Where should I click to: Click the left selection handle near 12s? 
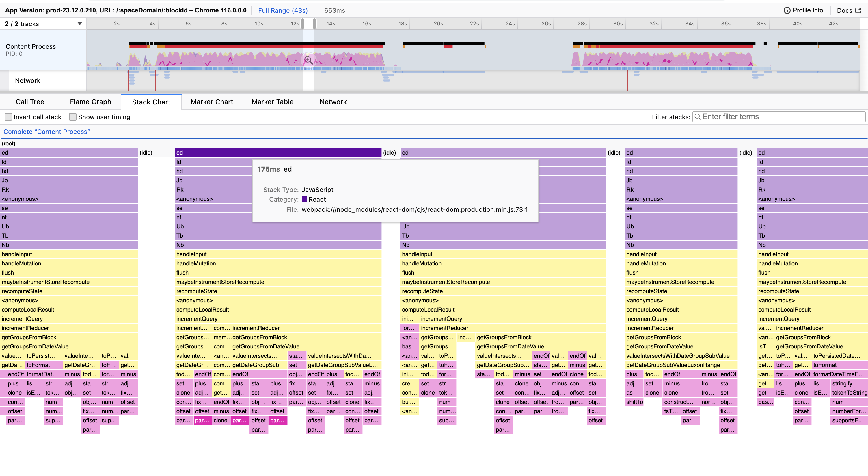click(303, 24)
